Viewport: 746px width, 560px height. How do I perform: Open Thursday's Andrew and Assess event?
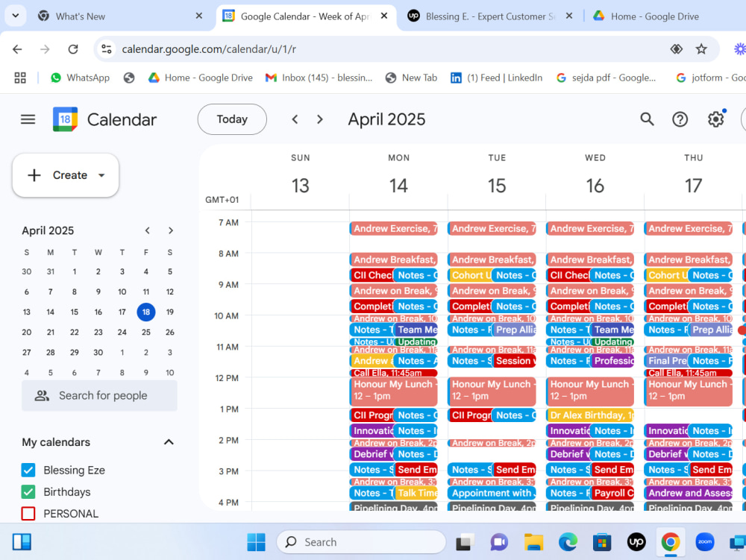coord(688,493)
